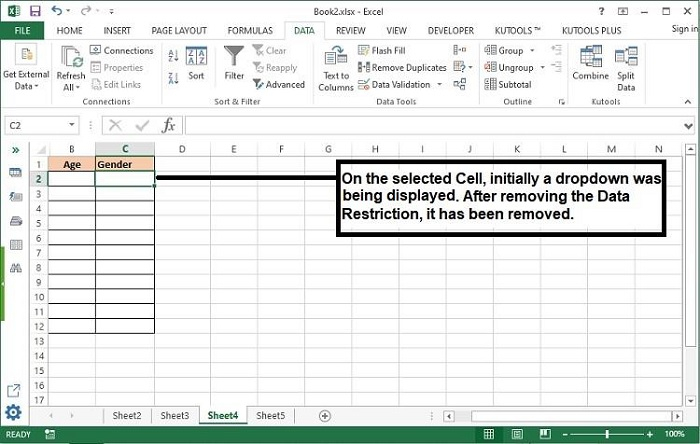Viewport: 700px width, 444px height.
Task: Click the horizontal scrollbar right arrow
Action: [678, 416]
